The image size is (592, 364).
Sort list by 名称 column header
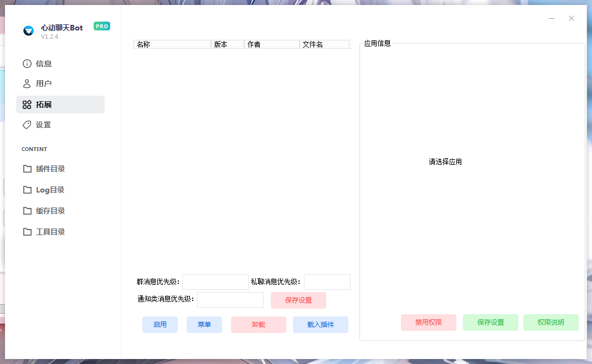[172, 44]
